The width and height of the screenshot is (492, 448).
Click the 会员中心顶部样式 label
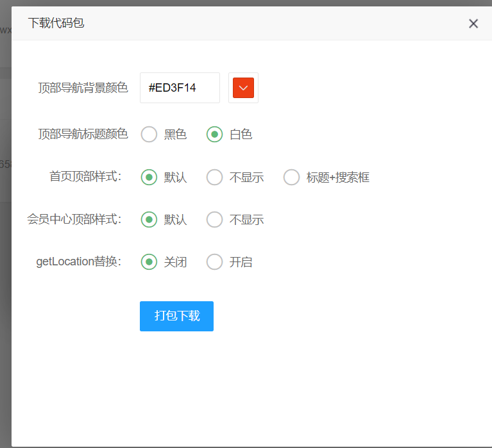pyautogui.click(x=74, y=220)
